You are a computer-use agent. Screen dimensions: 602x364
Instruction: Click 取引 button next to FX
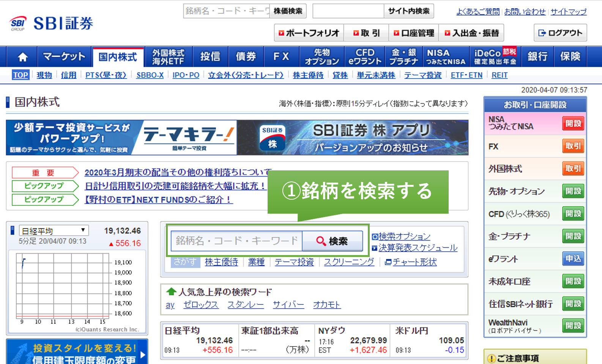tap(573, 146)
